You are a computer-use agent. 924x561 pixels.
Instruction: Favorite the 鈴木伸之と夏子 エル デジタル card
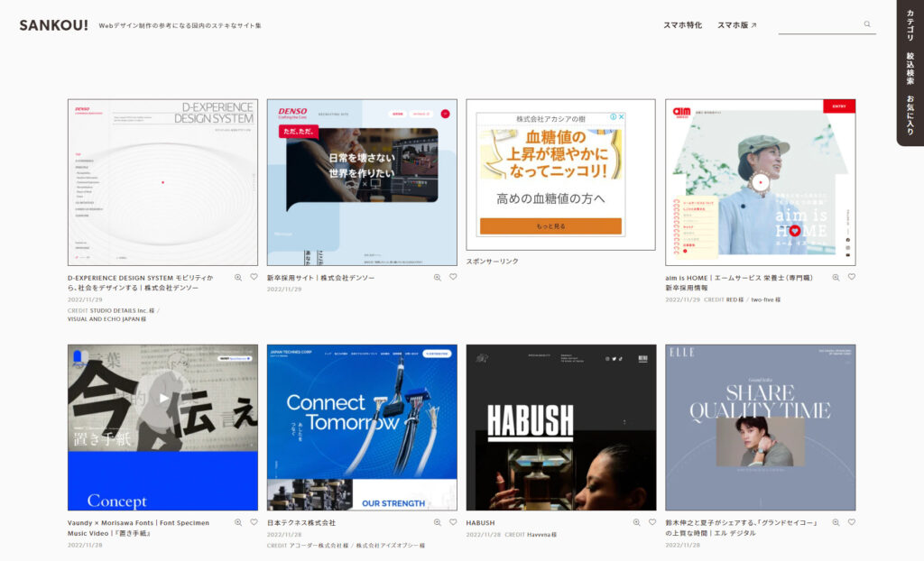(852, 521)
